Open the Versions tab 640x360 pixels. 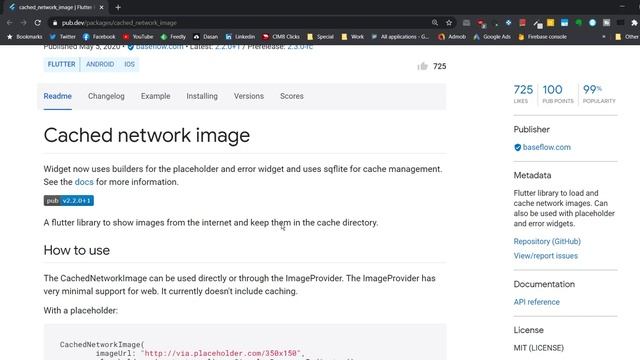249,96
